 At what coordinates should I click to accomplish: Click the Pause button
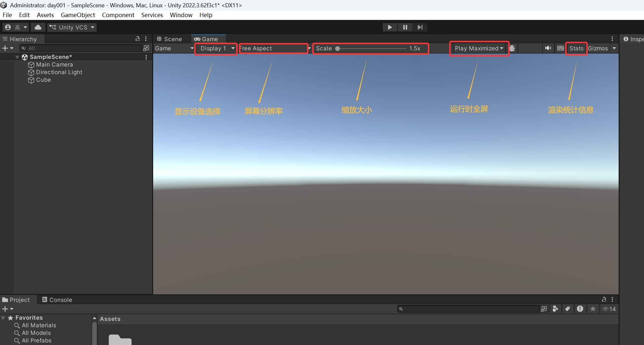pyautogui.click(x=405, y=27)
